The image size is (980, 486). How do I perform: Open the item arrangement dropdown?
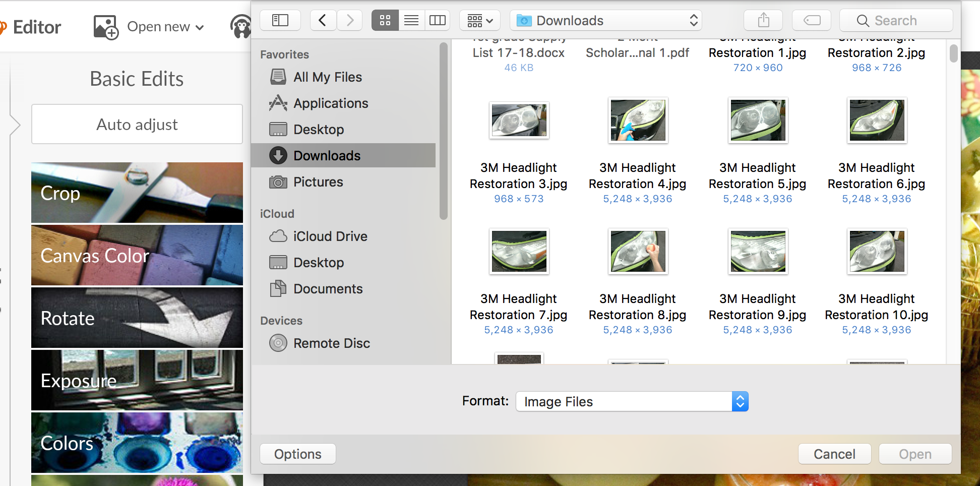480,20
